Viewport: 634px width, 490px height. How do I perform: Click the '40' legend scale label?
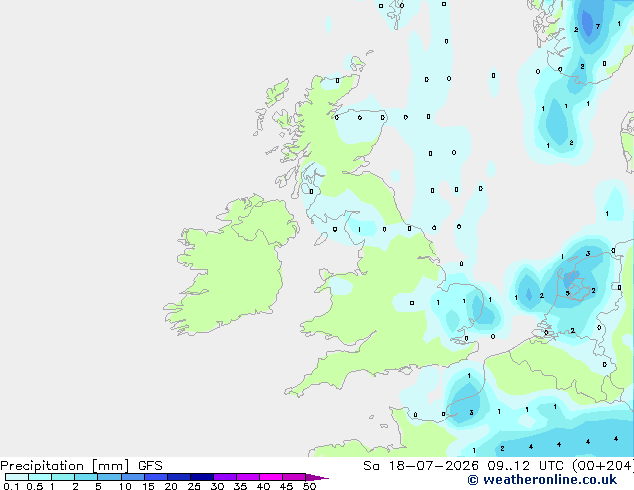[x=263, y=486]
